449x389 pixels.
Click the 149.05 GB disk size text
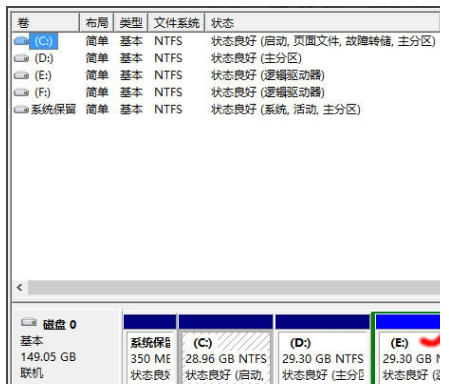pyautogui.click(x=48, y=357)
